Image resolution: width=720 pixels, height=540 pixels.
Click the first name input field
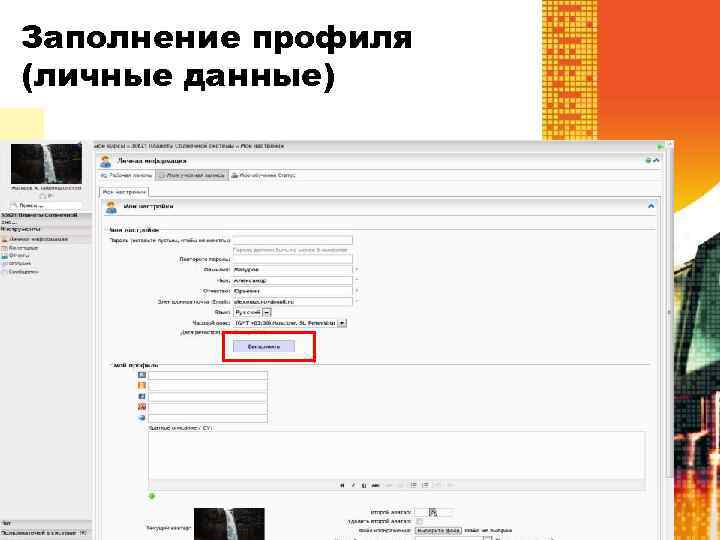(292, 280)
